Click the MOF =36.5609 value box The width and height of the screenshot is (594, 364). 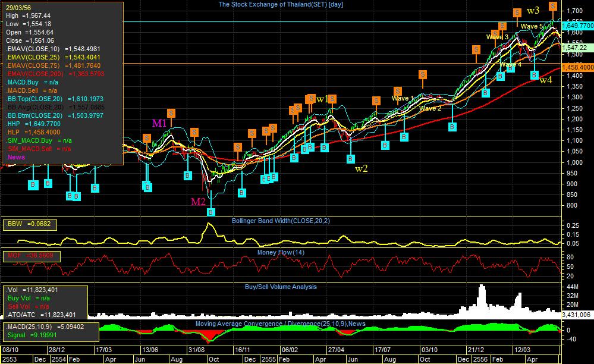(x=32, y=256)
